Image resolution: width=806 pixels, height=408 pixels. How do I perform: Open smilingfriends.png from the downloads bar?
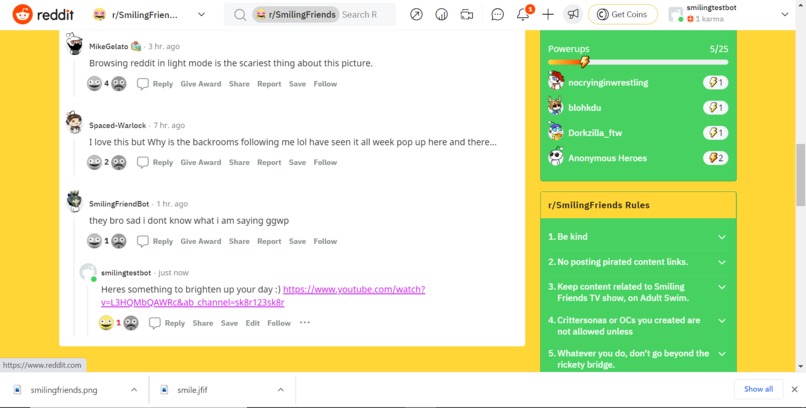click(64, 390)
